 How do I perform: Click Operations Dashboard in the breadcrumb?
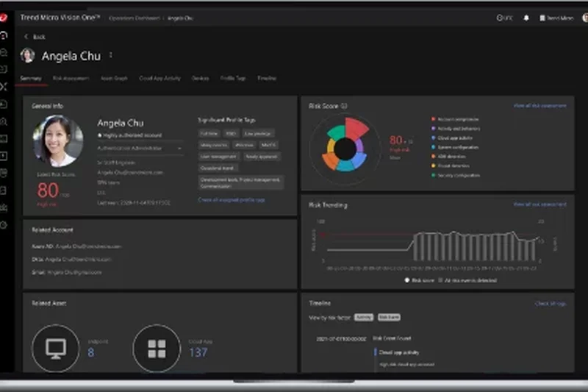click(x=134, y=18)
